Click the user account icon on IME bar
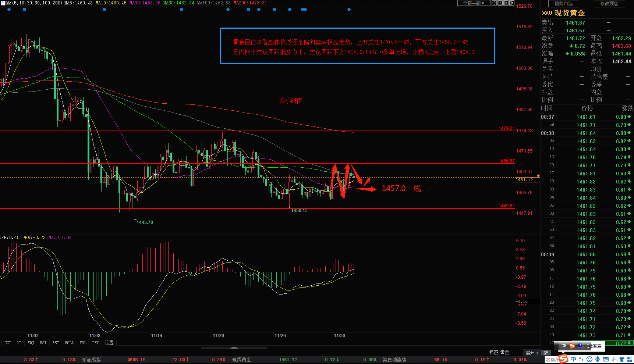 pos(614,359)
